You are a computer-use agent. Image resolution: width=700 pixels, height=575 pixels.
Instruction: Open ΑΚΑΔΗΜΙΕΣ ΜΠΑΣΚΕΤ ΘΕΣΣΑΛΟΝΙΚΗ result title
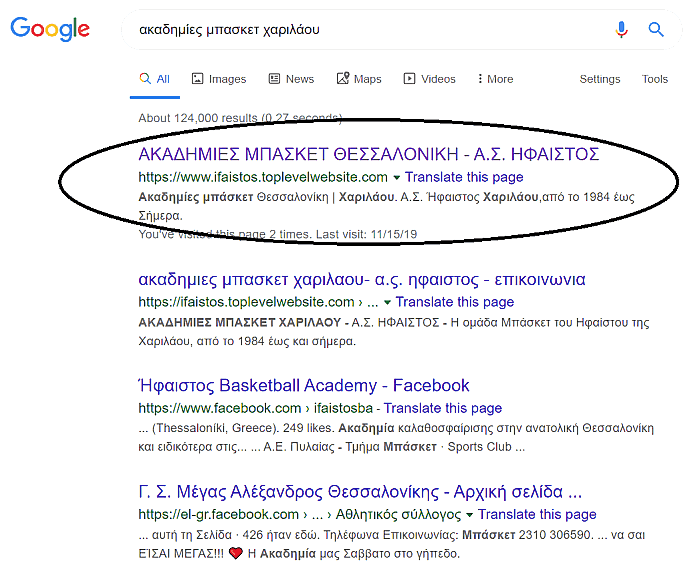[369, 154]
